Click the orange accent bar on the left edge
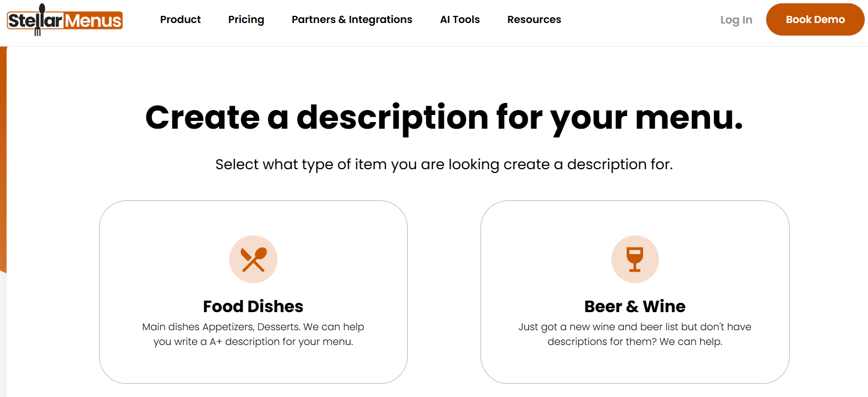 click(3, 164)
